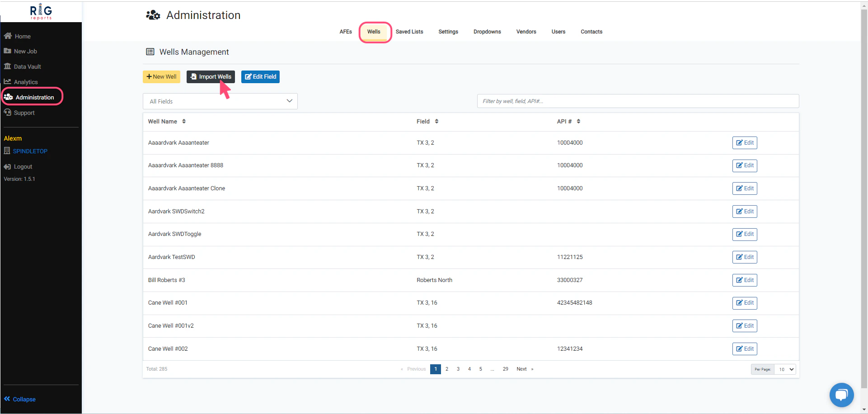Click the Edit Field button
The width and height of the screenshot is (868, 414).
point(260,77)
